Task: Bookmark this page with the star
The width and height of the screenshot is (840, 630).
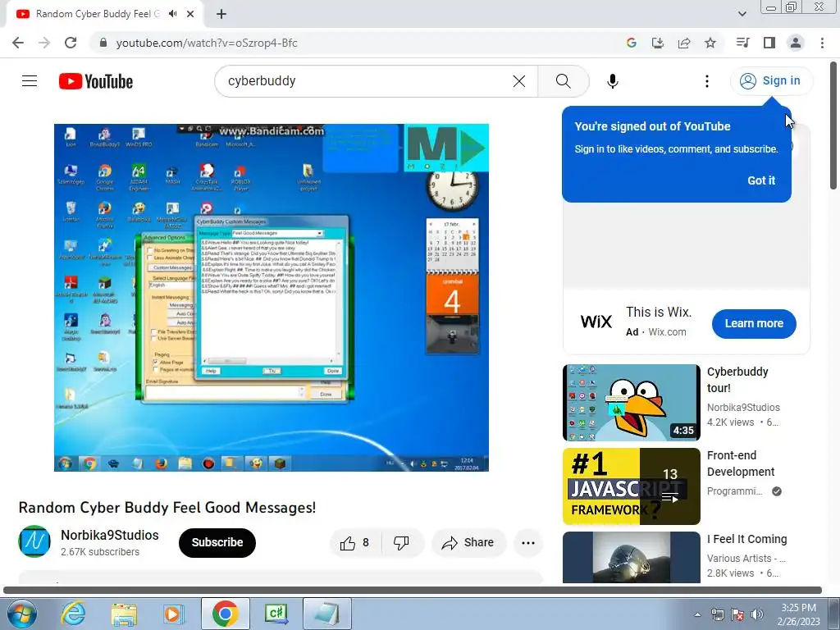Action: coord(710,43)
